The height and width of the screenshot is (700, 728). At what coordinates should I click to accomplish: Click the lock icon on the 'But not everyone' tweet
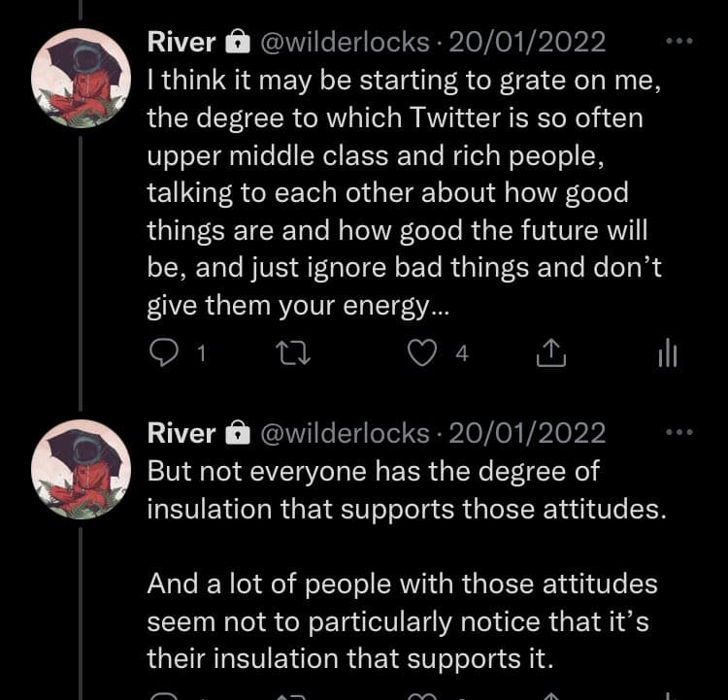[237, 433]
